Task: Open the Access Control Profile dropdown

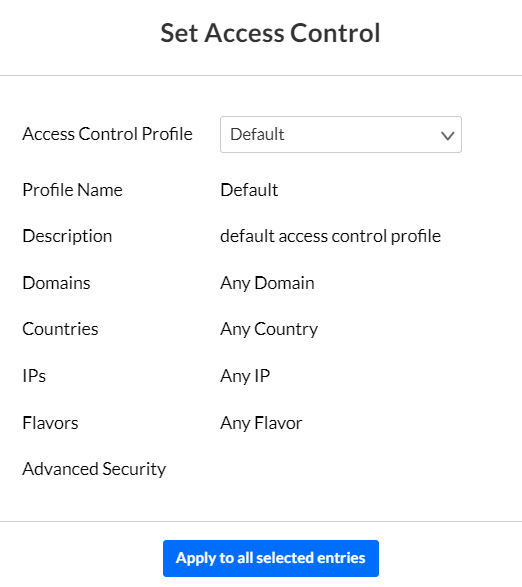Action: (x=341, y=134)
